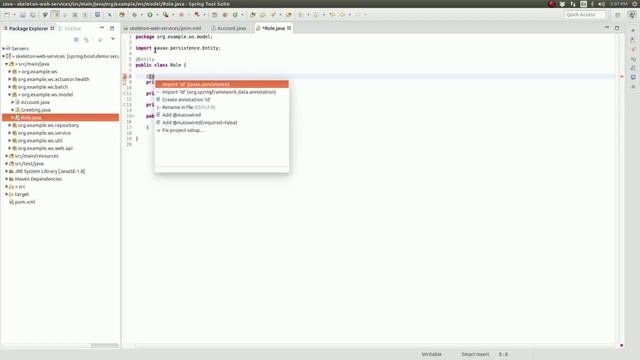Click the Ubuntu volume indicator
The width and height of the screenshot is (640, 360).
(601, 4)
